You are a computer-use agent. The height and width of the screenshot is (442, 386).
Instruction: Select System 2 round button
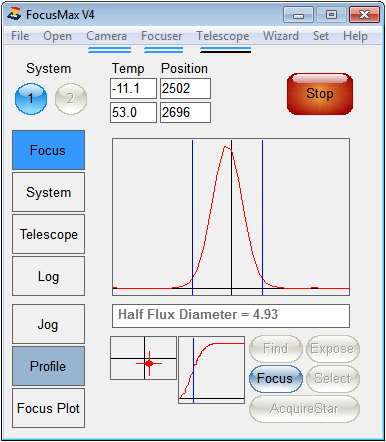click(71, 99)
